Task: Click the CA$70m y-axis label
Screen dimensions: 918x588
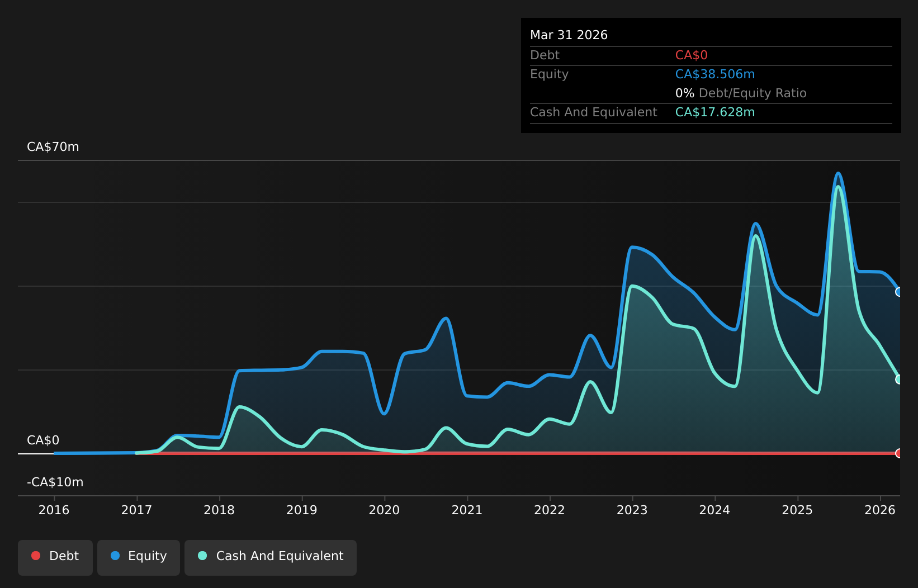Action: [x=53, y=147]
